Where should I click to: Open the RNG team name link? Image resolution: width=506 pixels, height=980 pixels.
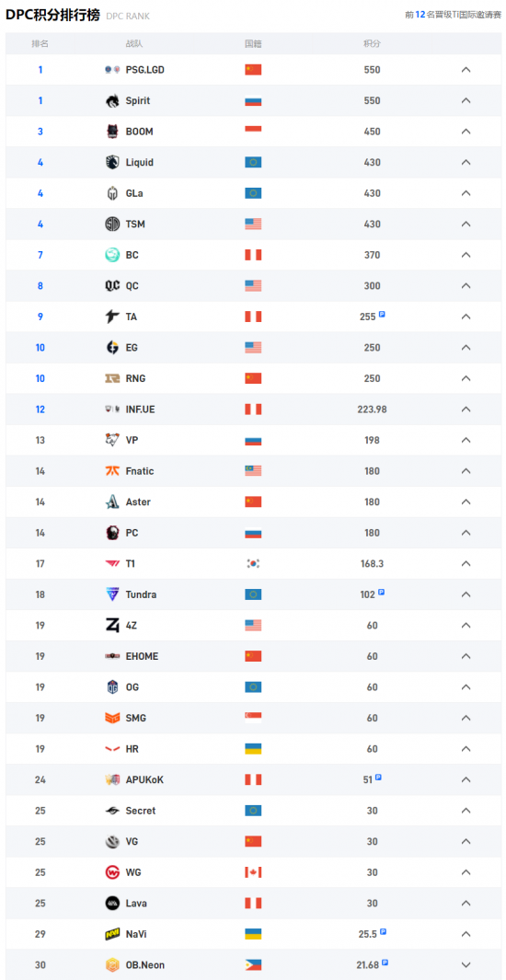(x=135, y=379)
